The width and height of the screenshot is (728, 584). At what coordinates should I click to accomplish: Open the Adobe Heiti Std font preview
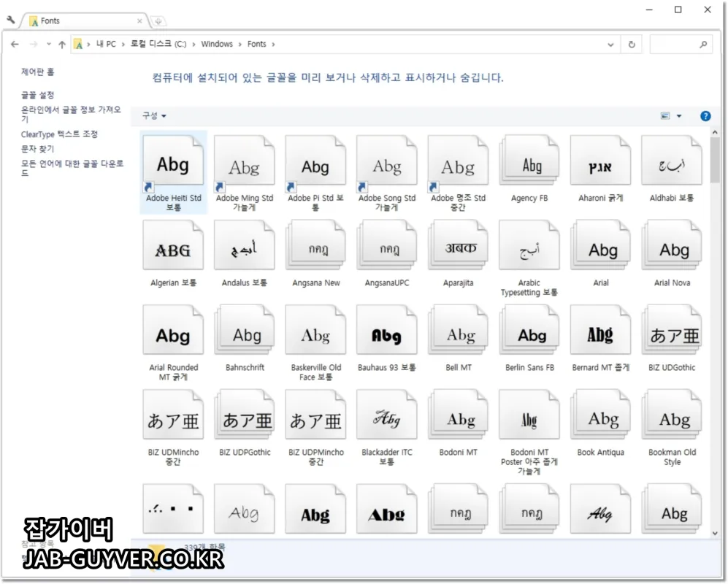pyautogui.click(x=173, y=161)
